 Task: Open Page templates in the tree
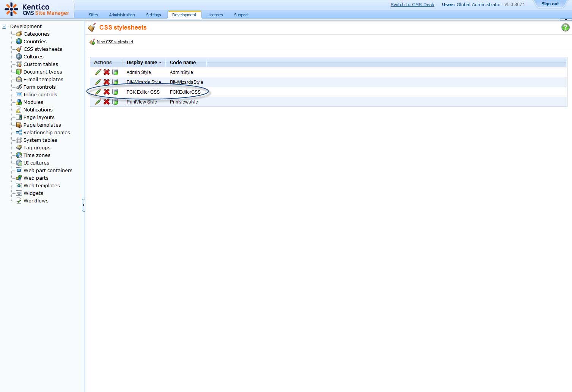42,125
